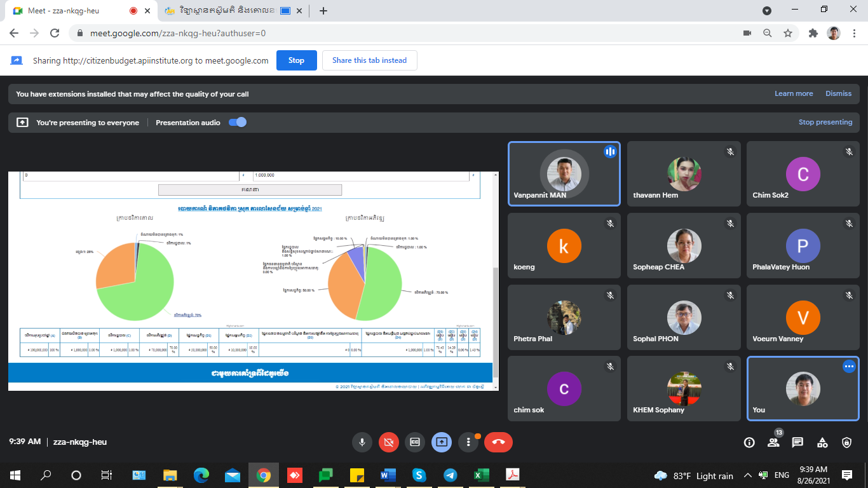Open the chat with everyone panel
868x488 pixels.
point(797,442)
